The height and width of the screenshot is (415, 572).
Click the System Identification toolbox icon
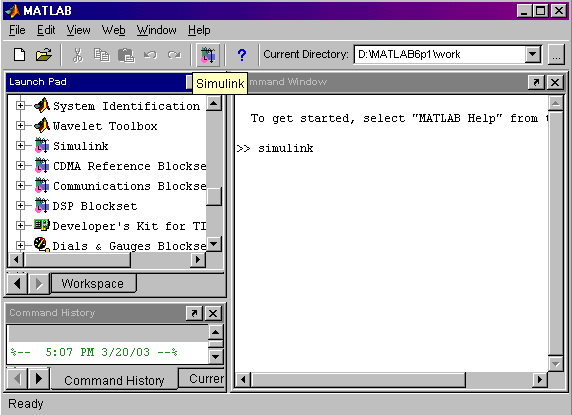(x=42, y=105)
